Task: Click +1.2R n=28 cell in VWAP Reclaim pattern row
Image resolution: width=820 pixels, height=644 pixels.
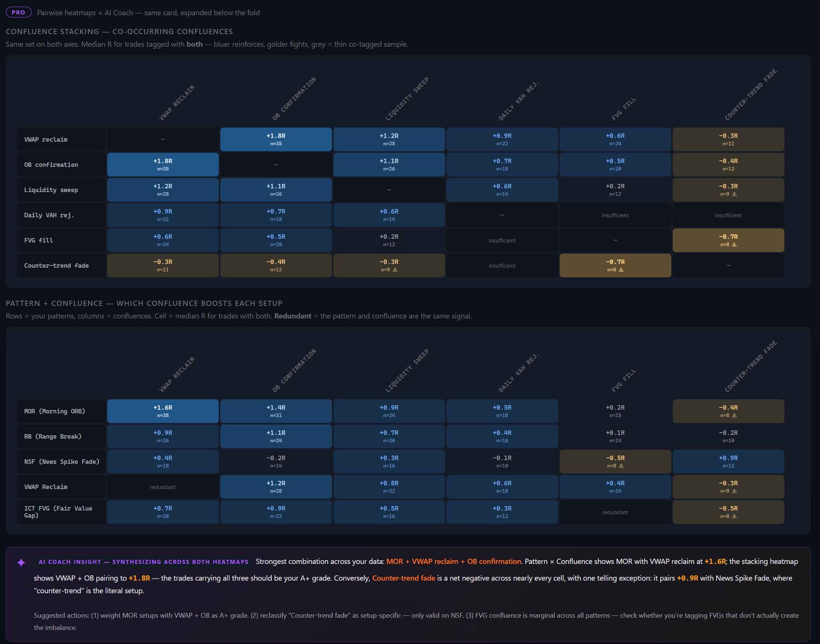Action: point(276,487)
